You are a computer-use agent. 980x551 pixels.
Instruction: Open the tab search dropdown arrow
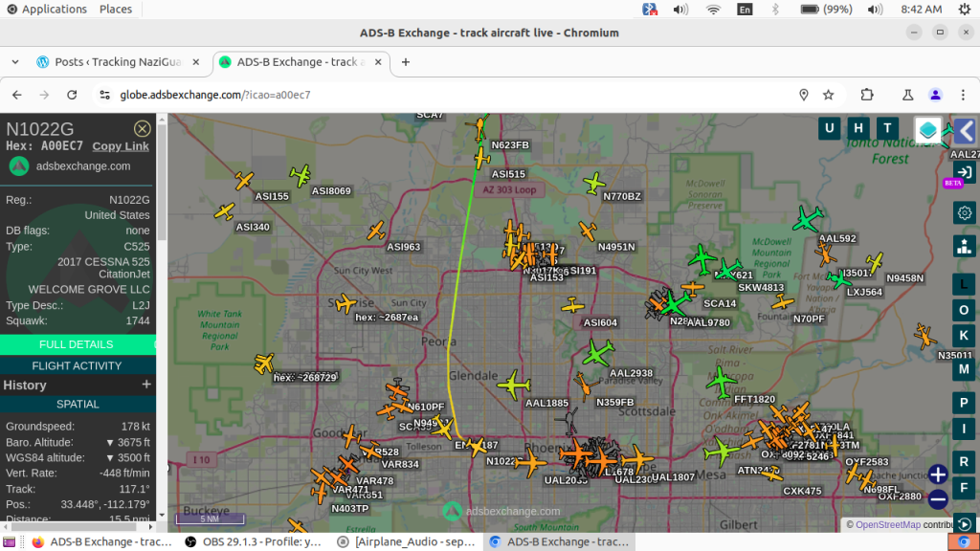click(15, 62)
